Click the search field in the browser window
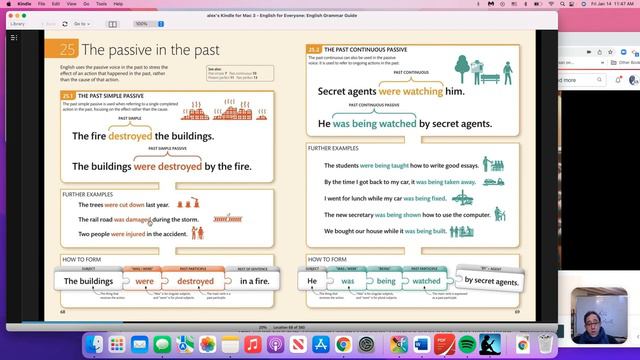Screen dimensions: 640x360 (x=581, y=80)
